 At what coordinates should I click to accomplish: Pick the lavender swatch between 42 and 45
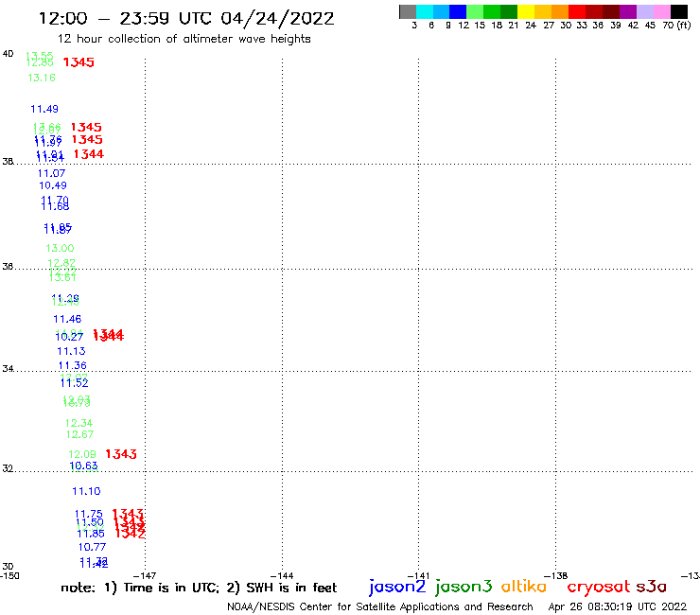(x=645, y=11)
